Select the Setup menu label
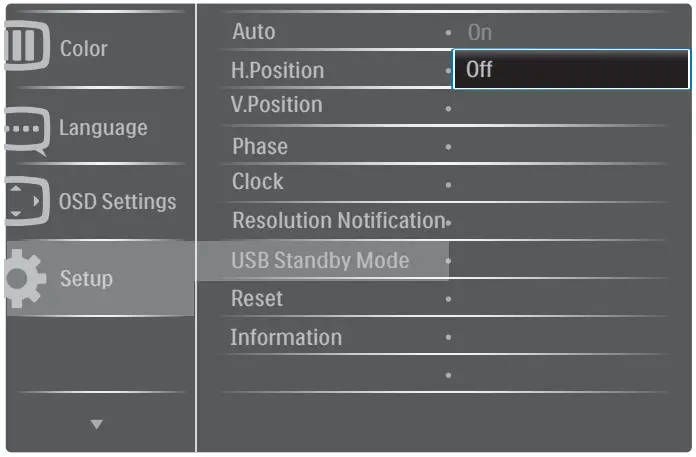The image size is (696, 457). 86,278
